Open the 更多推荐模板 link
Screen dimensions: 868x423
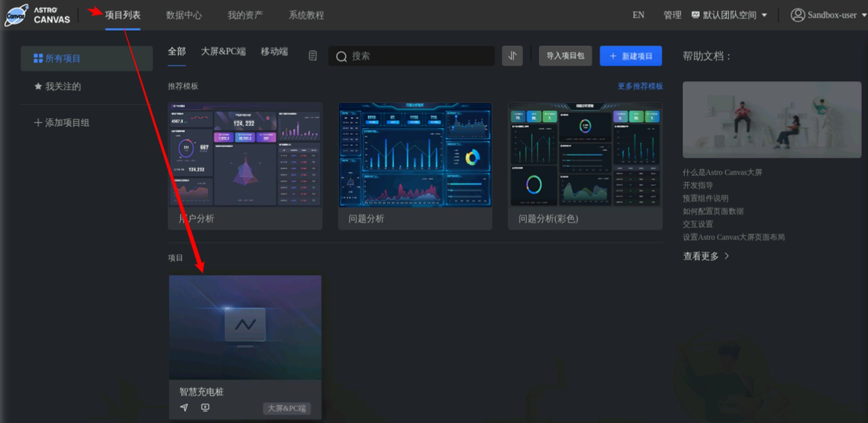640,86
